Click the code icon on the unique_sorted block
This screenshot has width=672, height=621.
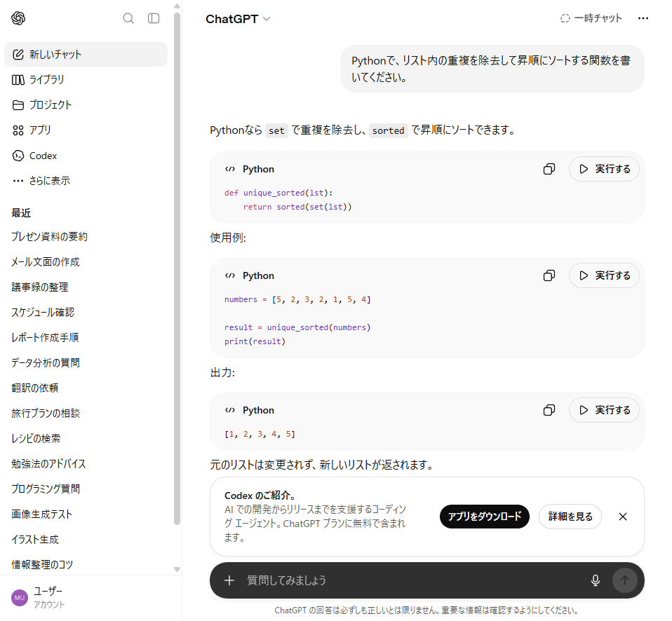pos(230,169)
